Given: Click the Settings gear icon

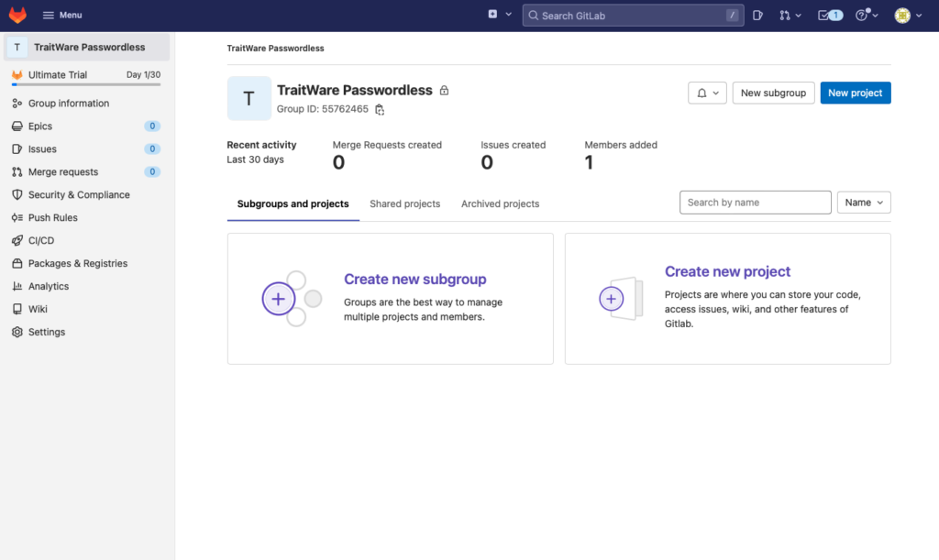Looking at the screenshot, I should pyautogui.click(x=17, y=332).
